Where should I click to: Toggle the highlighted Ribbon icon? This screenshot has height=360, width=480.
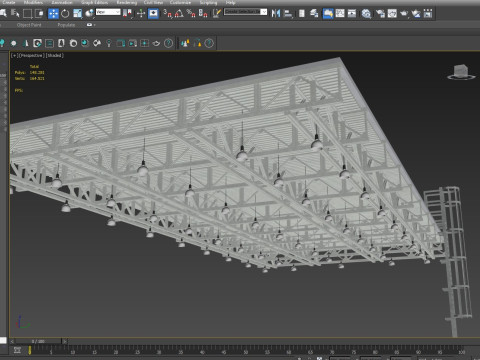328,13
